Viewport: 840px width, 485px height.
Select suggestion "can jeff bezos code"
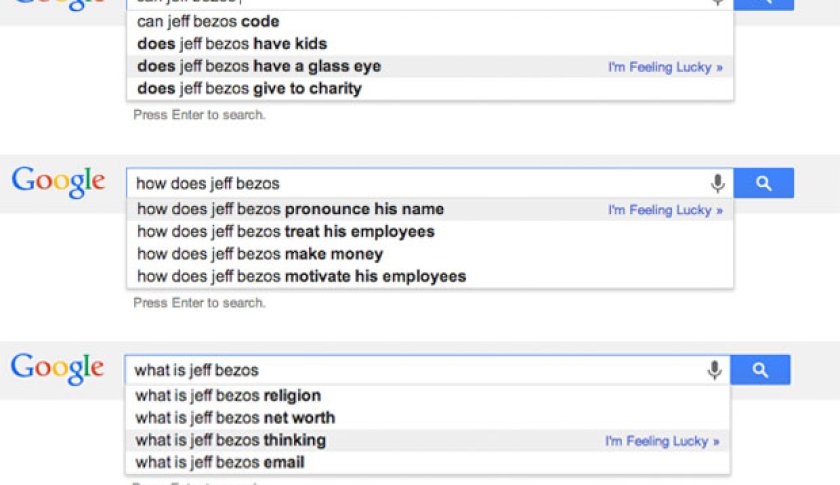click(x=208, y=22)
